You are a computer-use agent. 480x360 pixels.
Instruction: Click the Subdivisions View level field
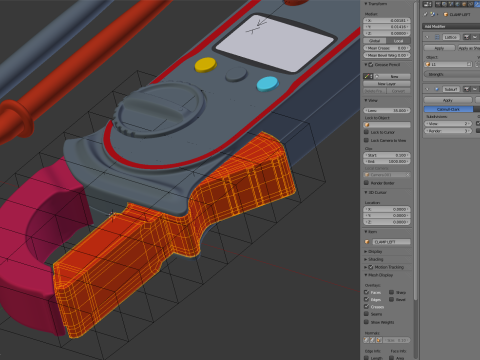448,123
